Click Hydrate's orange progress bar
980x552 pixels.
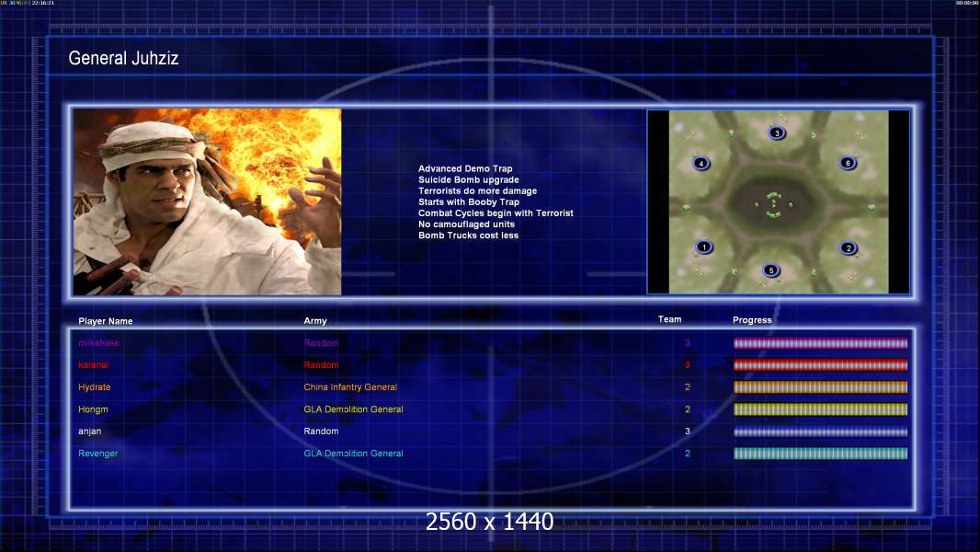pos(821,387)
